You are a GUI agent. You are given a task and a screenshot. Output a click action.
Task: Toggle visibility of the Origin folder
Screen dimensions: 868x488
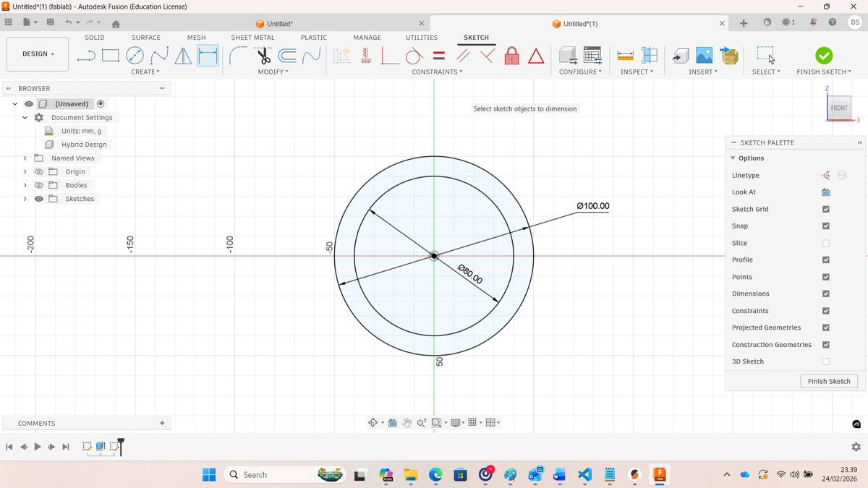click(x=39, y=171)
